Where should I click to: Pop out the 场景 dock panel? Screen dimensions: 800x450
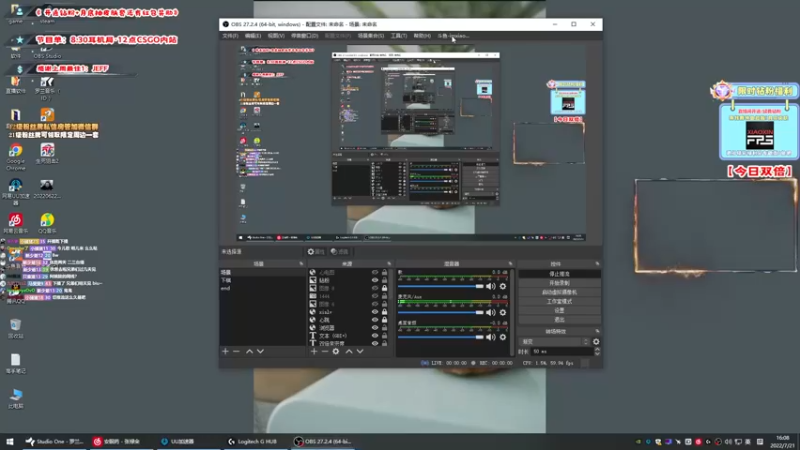click(301, 264)
